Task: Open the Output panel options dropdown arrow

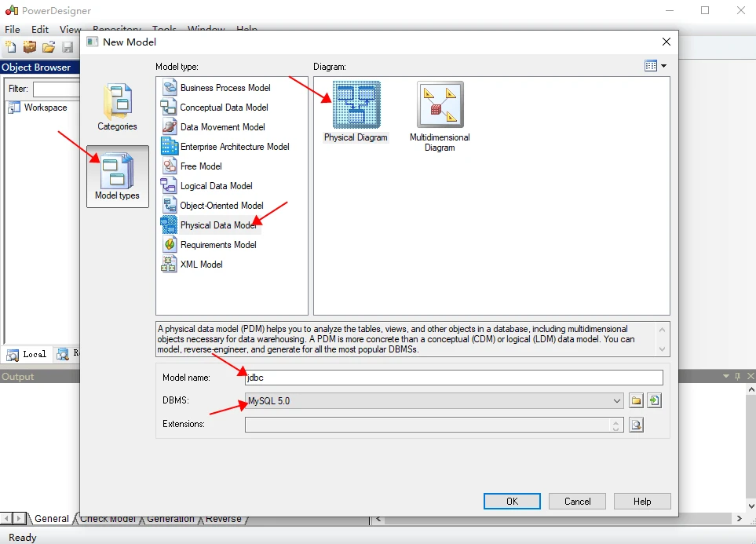Action: click(725, 376)
